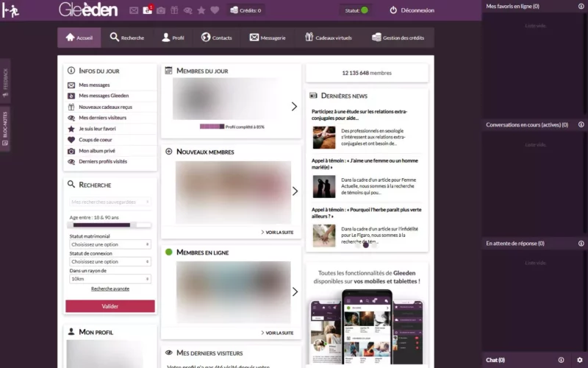Click next arrow in Membres du jour
The image size is (588, 368).
click(x=295, y=107)
